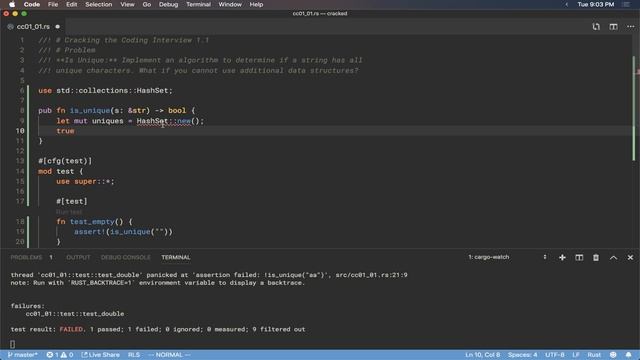This screenshot has height=360, width=640.
Task: Open the Go menu
Action: tap(147, 4)
